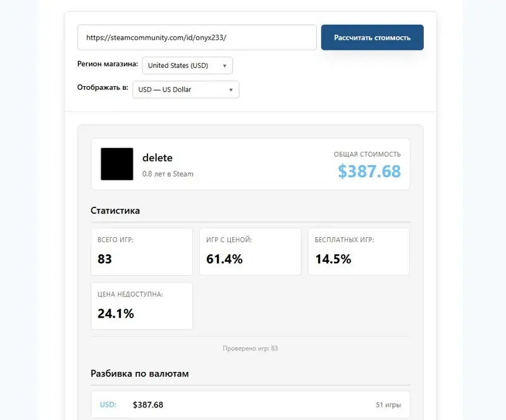This screenshot has width=506, height=420.
Task: Click the Steam profile URL input field
Action: coord(197,37)
